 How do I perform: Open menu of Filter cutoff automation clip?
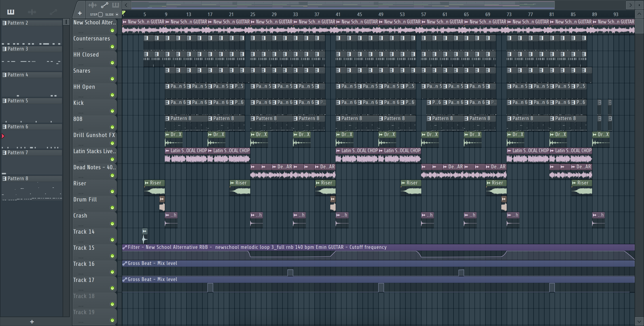(x=125, y=247)
